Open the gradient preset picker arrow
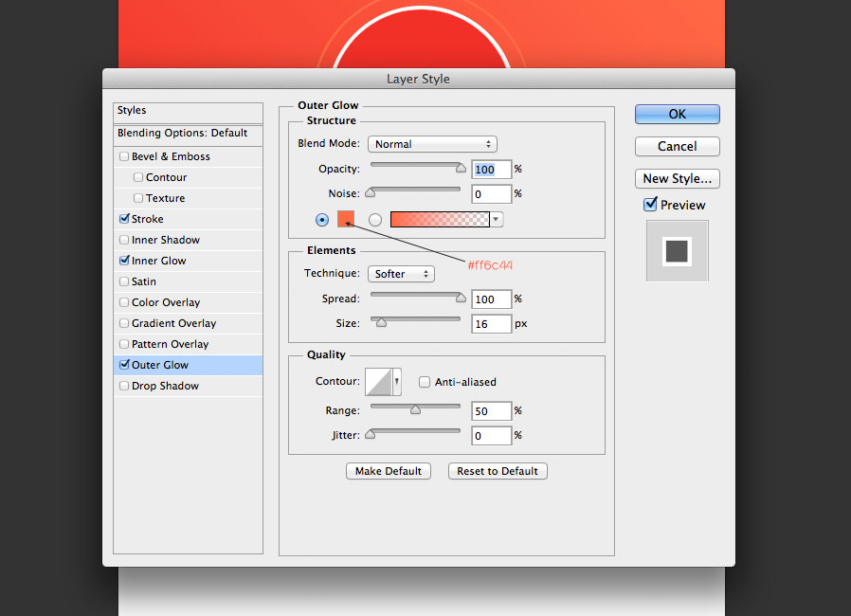Viewport: 851px width, 616px height. tap(498, 219)
